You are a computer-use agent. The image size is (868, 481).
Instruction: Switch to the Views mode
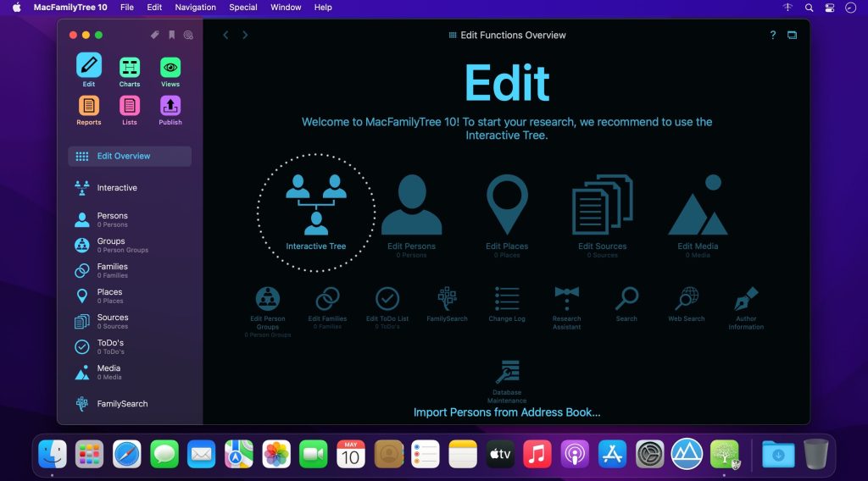170,67
